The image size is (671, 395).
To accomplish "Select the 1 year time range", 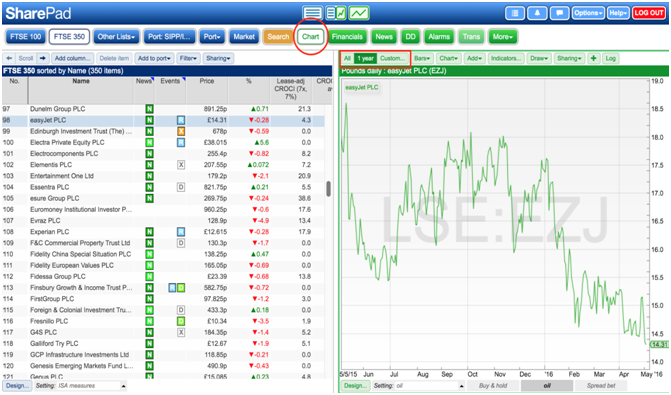I will tap(365, 58).
